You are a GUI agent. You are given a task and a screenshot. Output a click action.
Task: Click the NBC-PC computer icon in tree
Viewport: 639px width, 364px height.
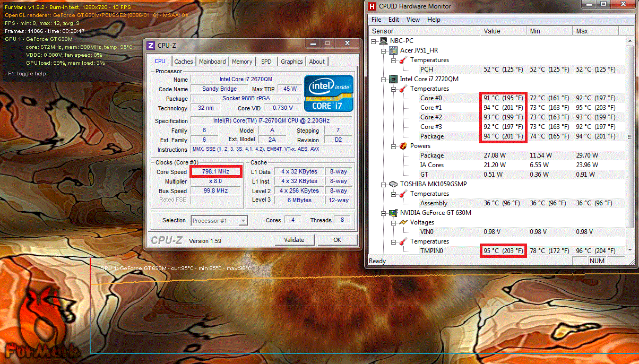click(383, 41)
